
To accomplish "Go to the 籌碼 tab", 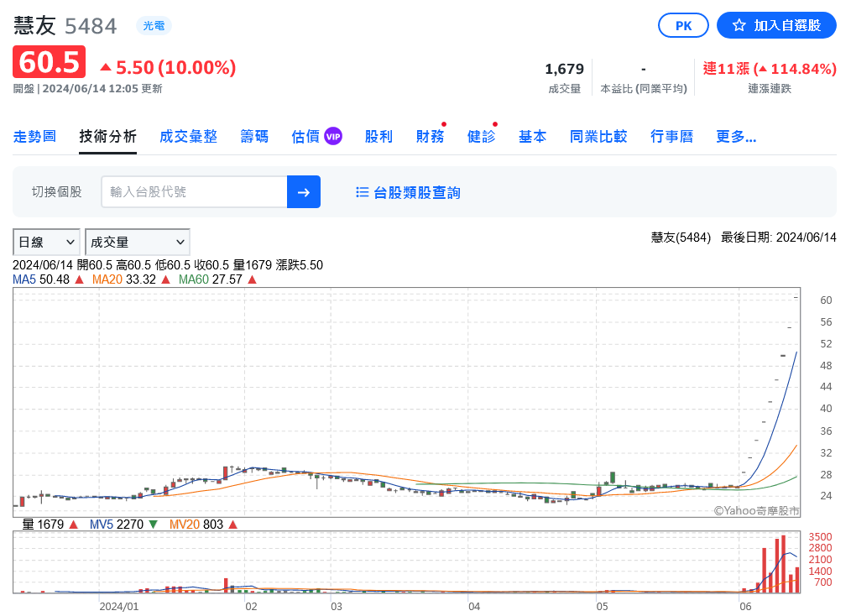I will point(254,136).
